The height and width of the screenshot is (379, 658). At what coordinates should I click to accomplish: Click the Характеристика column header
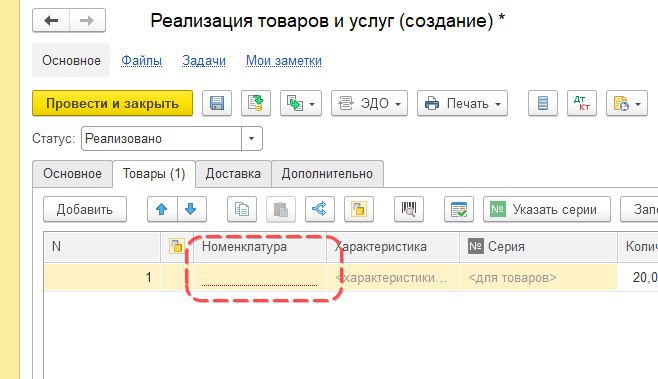(x=393, y=246)
